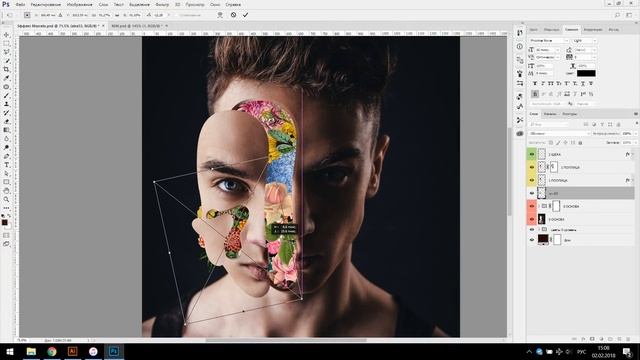
Task: Apply All Caps in Character panel
Action: tap(551, 83)
